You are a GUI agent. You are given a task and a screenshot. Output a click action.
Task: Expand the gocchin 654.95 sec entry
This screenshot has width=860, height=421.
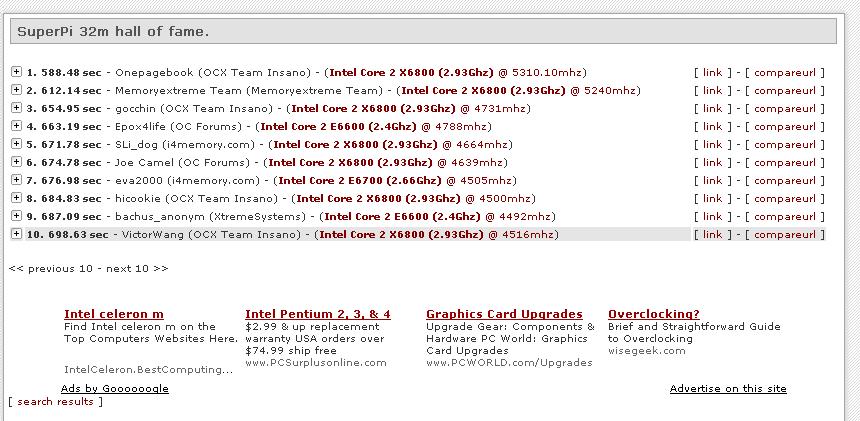point(16,108)
